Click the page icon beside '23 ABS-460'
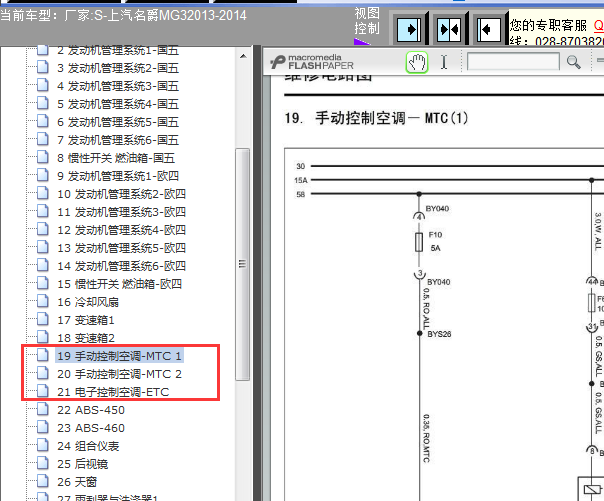 (42, 427)
